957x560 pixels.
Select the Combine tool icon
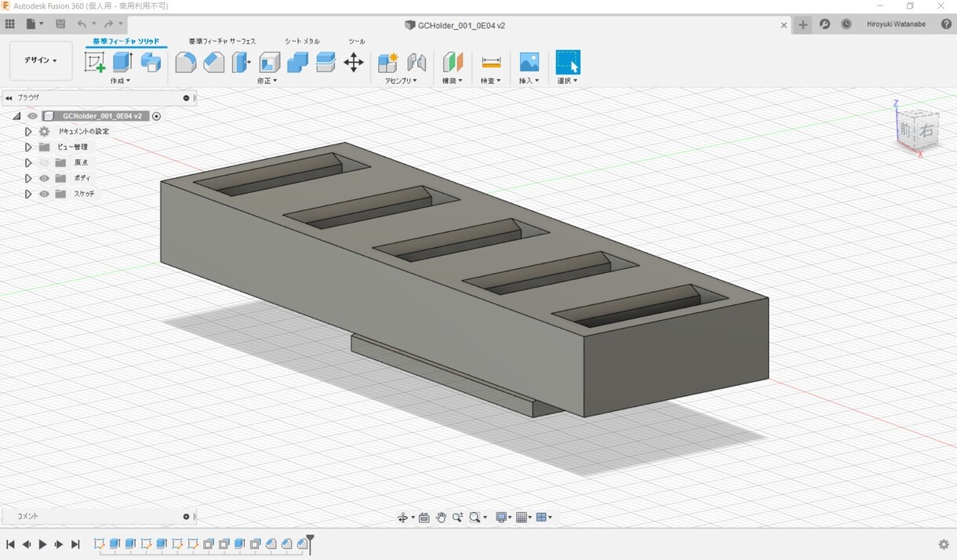click(297, 62)
